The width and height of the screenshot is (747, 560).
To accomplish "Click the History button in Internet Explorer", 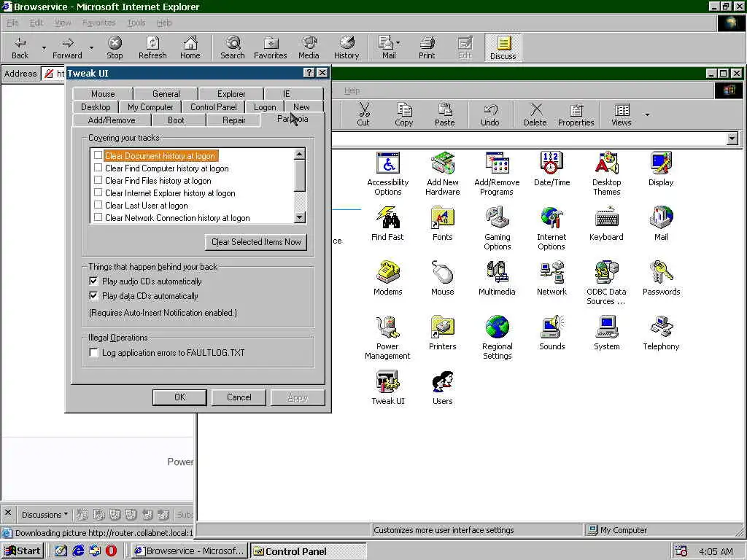I will click(347, 47).
